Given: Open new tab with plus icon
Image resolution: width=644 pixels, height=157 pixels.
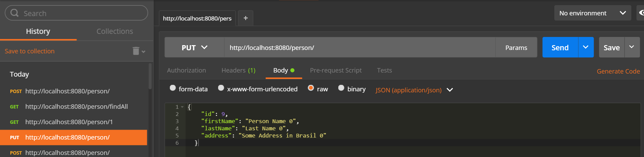Looking at the screenshot, I should 245,18.
